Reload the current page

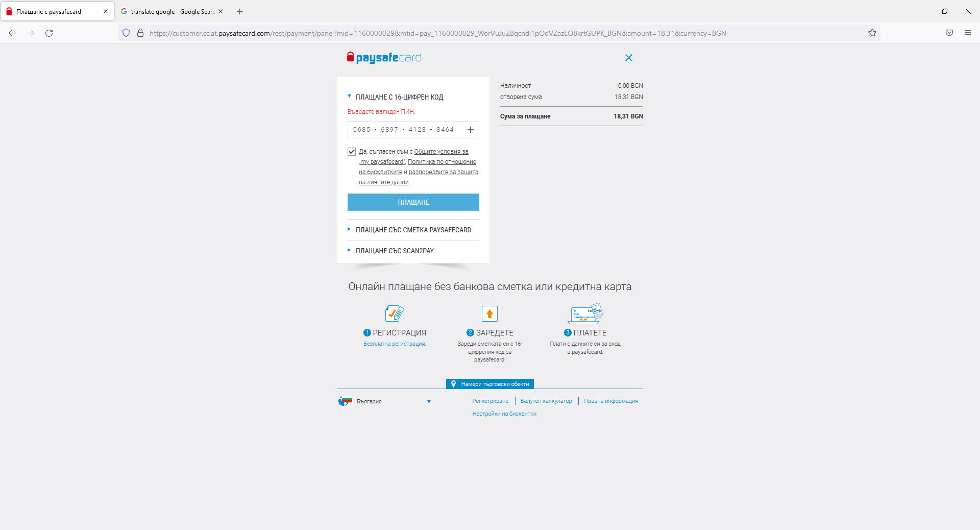tap(49, 33)
